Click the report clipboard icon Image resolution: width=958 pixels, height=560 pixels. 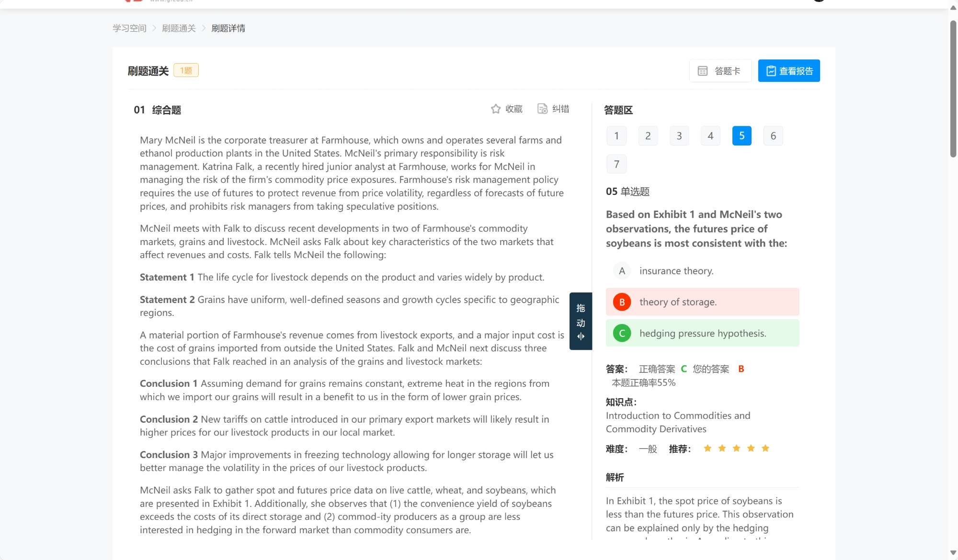pyautogui.click(x=771, y=71)
